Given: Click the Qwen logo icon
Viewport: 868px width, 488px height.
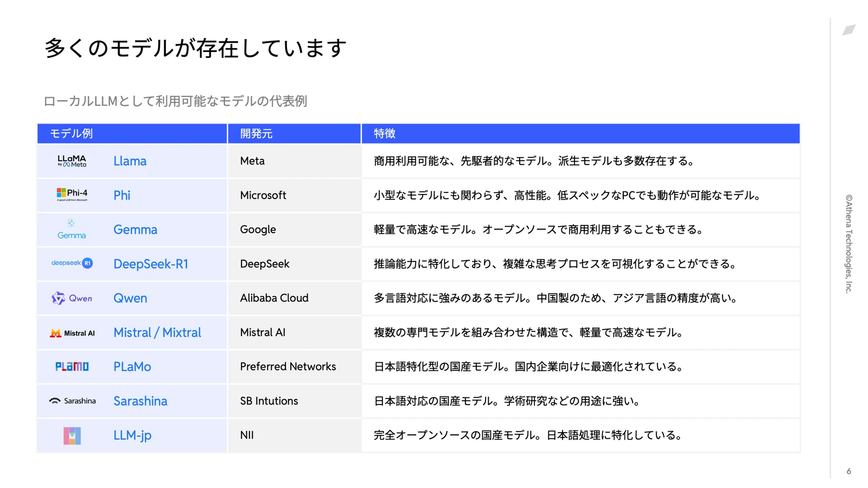Looking at the screenshot, I should click(59, 298).
